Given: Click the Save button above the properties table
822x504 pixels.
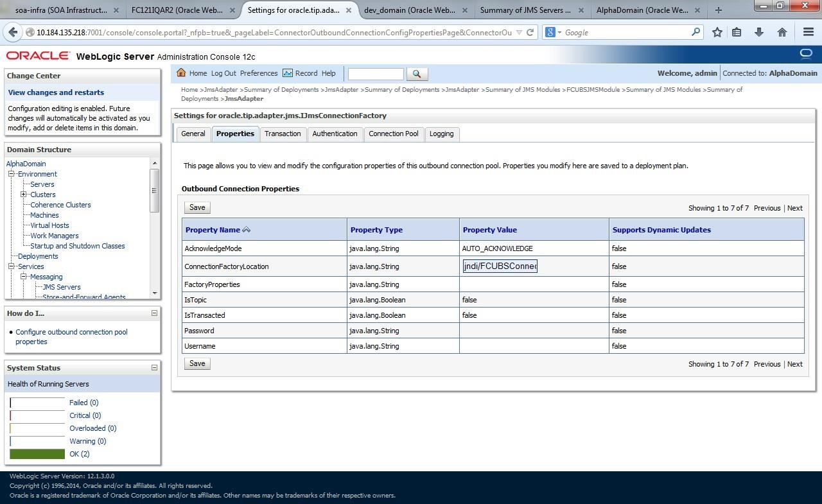Looking at the screenshot, I should pos(197,207).
